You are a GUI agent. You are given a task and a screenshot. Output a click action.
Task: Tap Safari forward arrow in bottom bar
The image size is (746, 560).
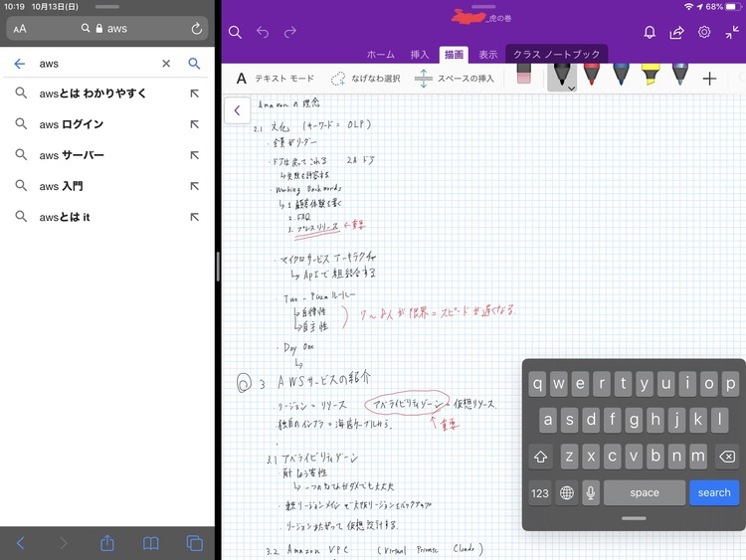pos(64,543)
